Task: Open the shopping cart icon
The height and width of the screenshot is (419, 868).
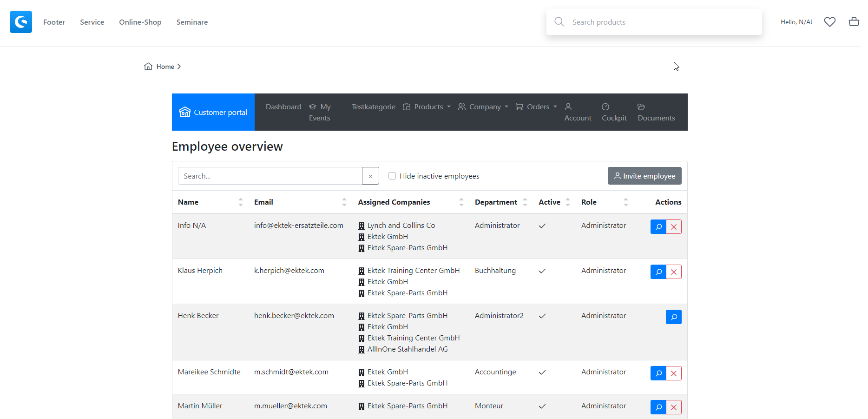Action: [x=853, y=22]
